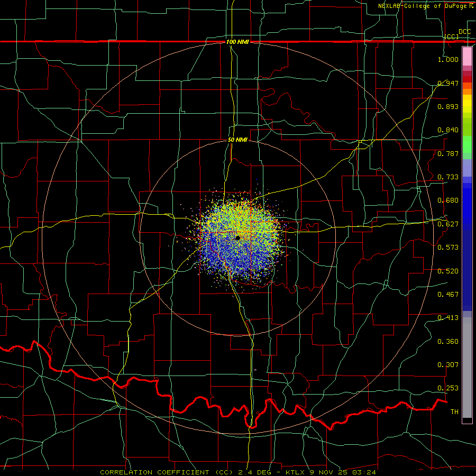Click the red segment of the color bar
Viewport: 476px width, 476px height.
click(467, 79)
